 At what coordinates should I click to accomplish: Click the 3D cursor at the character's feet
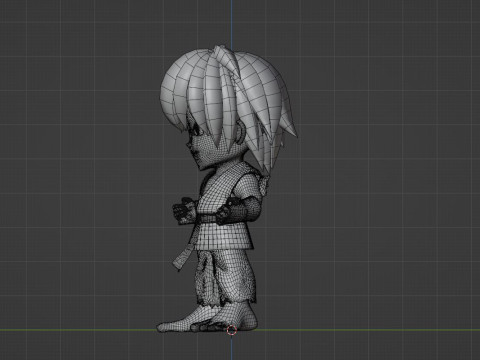[x=232, y=330]
